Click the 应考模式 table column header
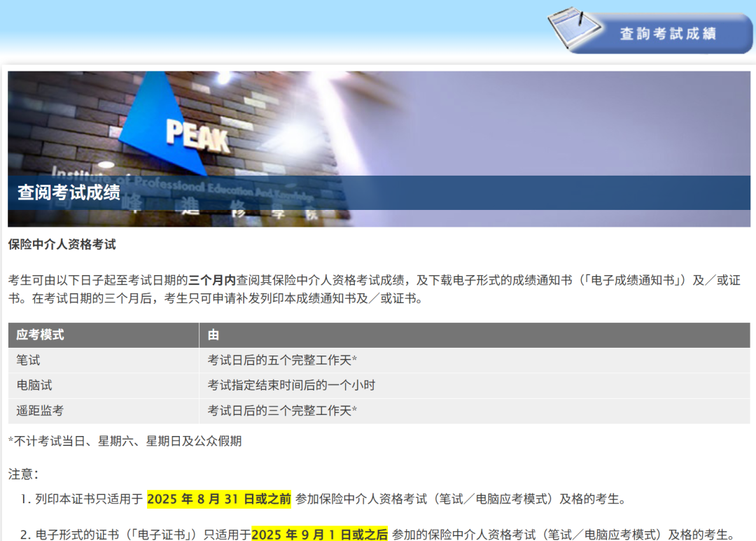Viewport: 756px width, 541px height. click(x=41, y=335)
